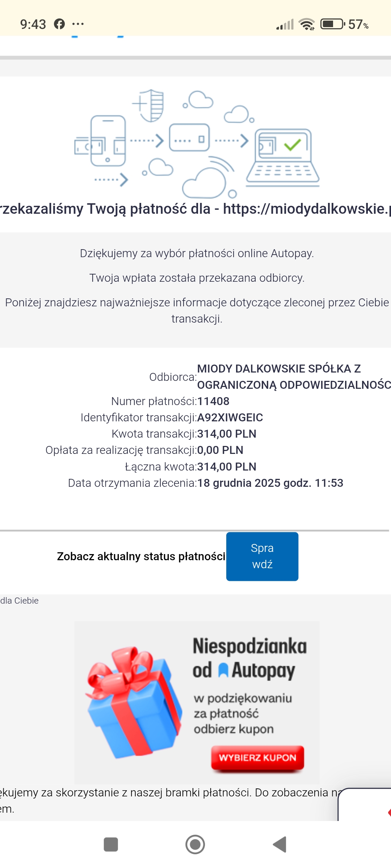Tap the Niespodzianka od Autopay banner headline

coord(249,658)
